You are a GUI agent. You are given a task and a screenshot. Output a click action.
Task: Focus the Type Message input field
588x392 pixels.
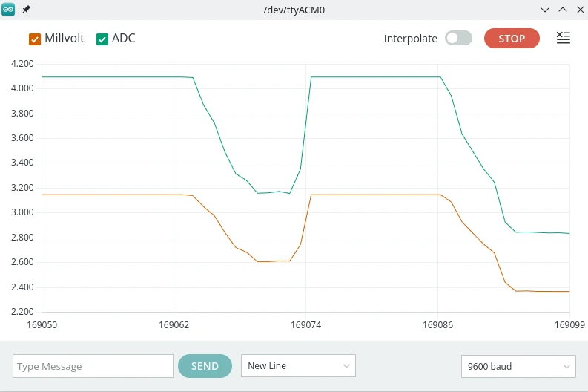(93, 366)
